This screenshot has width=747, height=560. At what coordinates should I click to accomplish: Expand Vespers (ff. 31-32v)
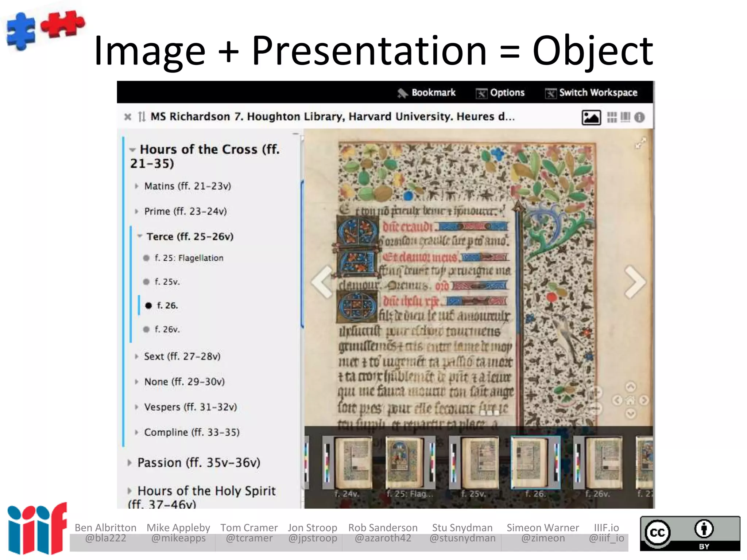(136, 407)
